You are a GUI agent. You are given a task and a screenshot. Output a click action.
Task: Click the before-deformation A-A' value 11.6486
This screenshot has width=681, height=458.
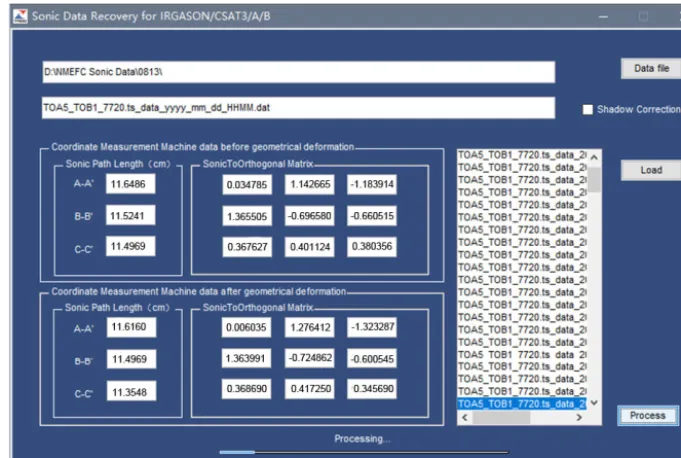coord(130,184)
